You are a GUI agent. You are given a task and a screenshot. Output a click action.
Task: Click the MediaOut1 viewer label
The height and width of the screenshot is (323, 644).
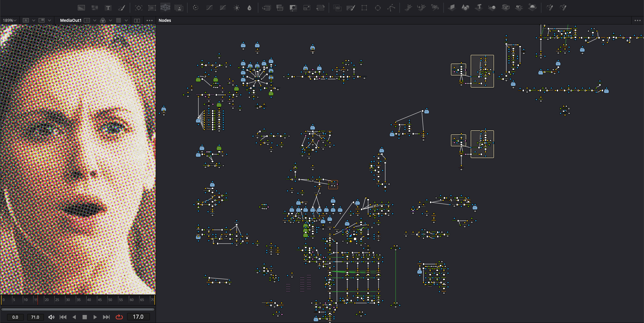(71, 20)
